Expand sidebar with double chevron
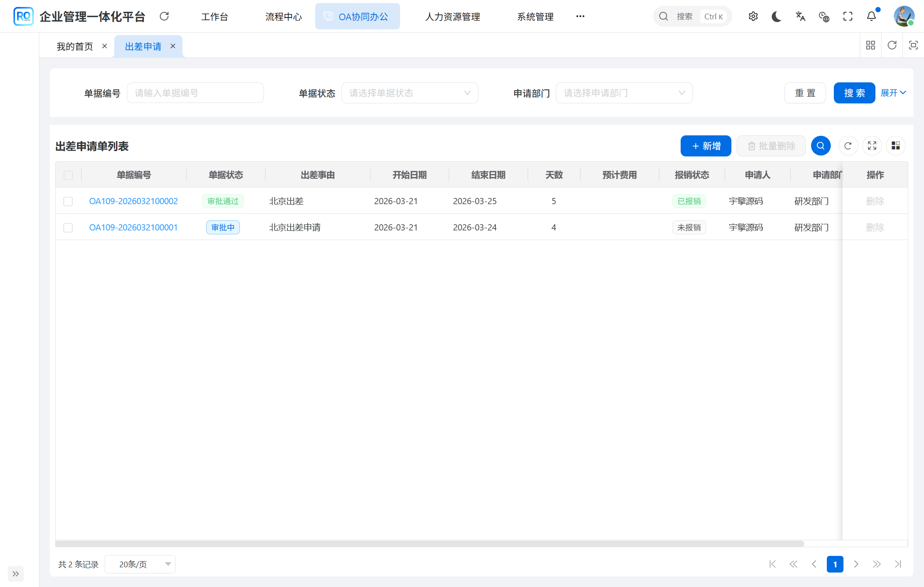 16,574
